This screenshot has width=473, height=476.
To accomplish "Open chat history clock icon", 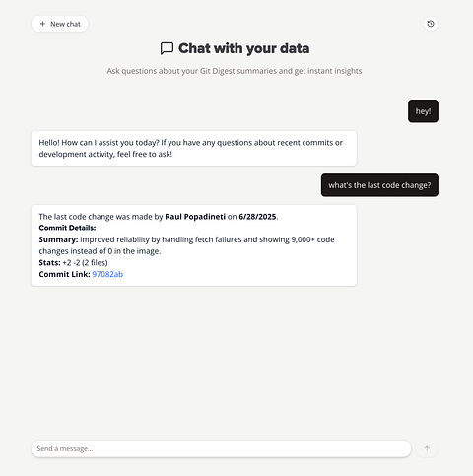I will click(431, 24).
